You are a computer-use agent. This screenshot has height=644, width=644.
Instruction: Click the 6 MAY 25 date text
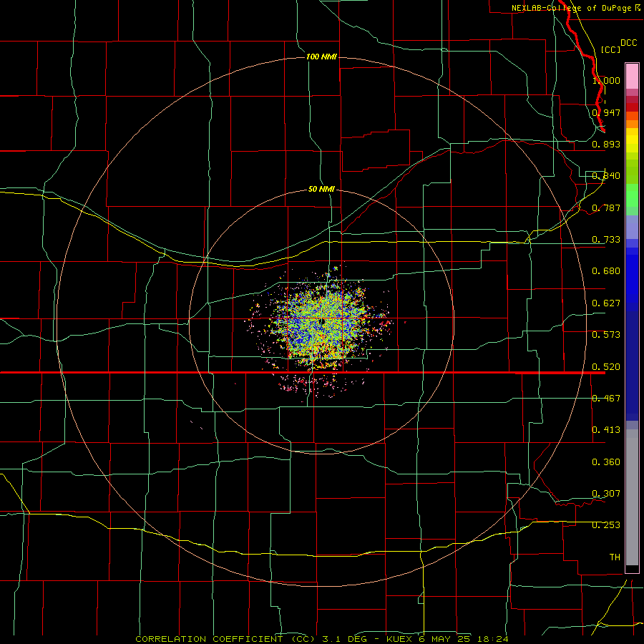[445, 639]
